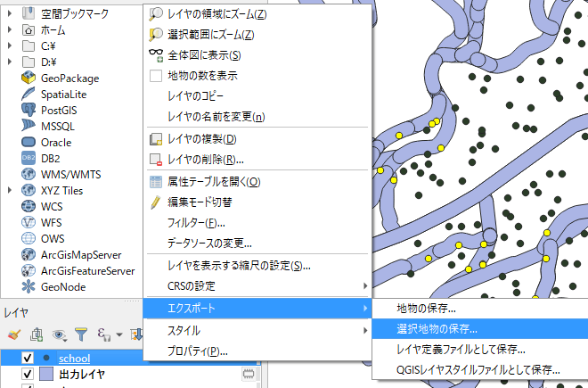Click the WCS globe icon
Viewport: 588px width, 388px height.
tap(29, 206)
